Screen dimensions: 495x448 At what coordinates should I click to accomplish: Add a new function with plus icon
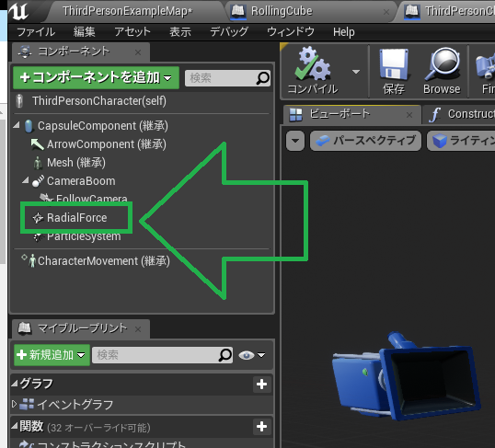(x=261, y=427)
